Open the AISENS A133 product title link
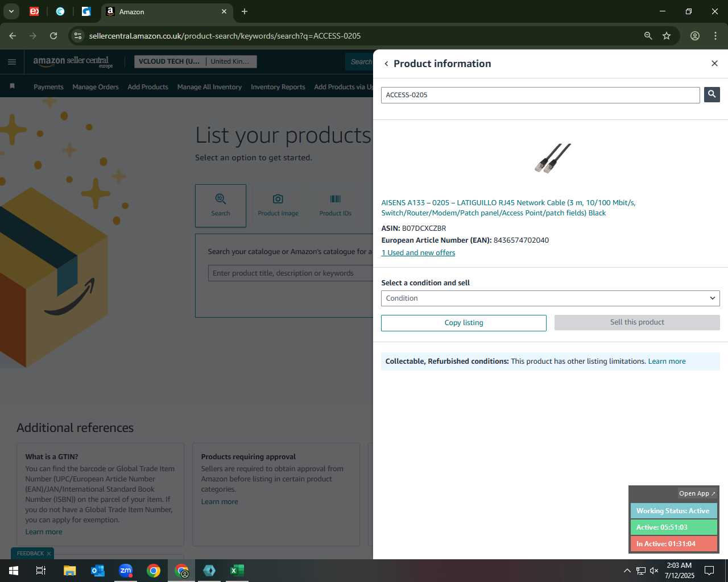 (508, 207)
